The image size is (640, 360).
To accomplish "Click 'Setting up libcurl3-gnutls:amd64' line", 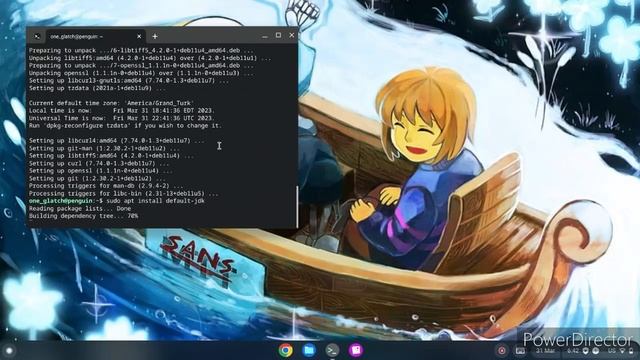I will [129, 80].
